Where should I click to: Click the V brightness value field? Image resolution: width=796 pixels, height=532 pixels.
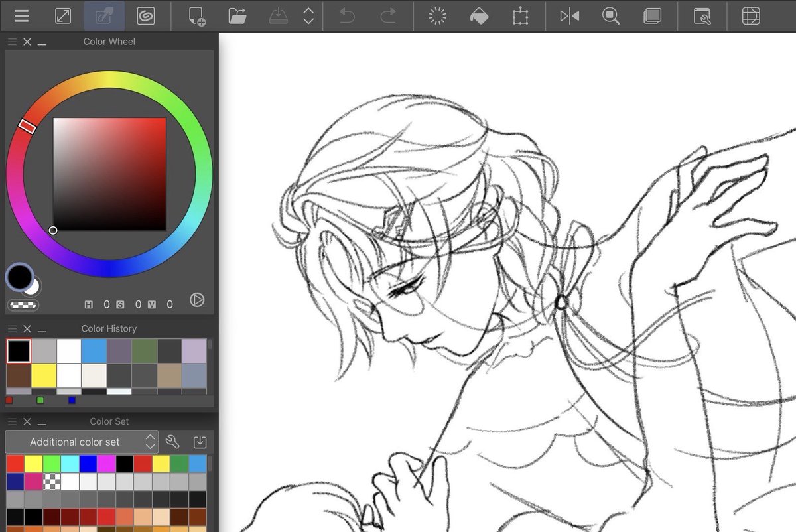[x=170, y=304]
